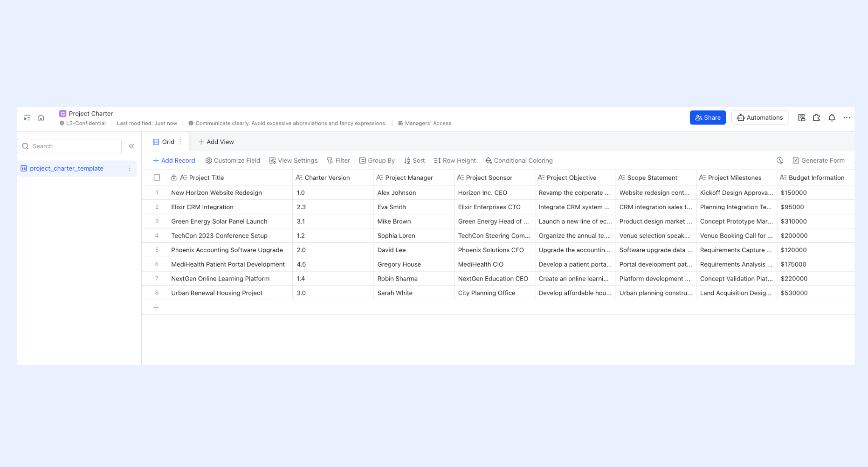Open the more options ellipsis menu
The width and height of the screenshot is (868, 467).
tap(847, 118)
